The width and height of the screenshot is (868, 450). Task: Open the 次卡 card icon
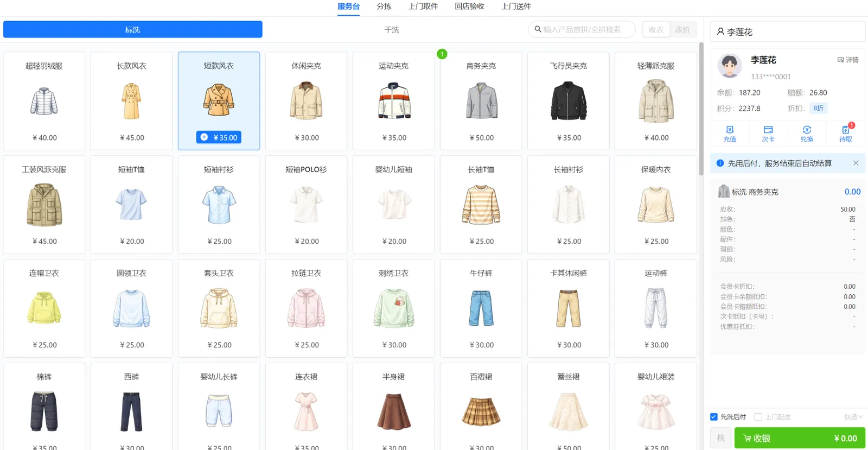pos(768,134)
